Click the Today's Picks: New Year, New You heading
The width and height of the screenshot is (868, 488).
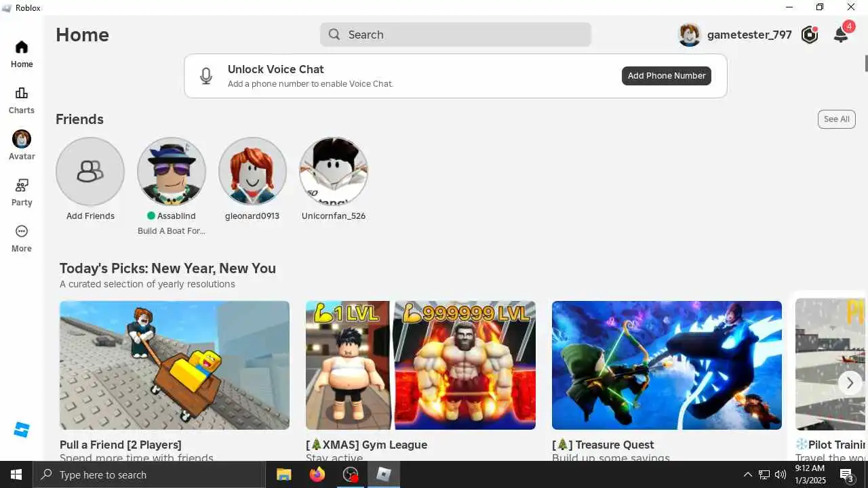pyautogui.click(x=167, y=268)
